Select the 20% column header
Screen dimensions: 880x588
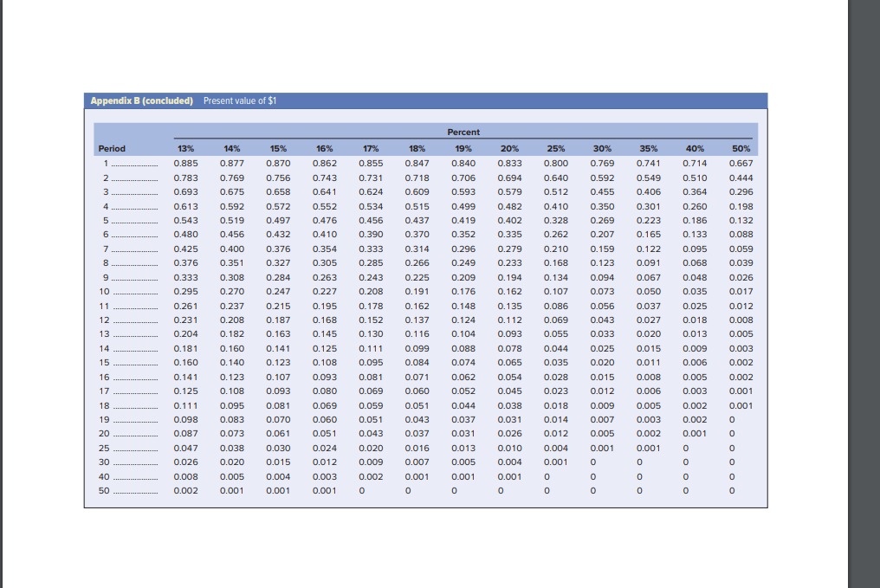pos(509,149)
